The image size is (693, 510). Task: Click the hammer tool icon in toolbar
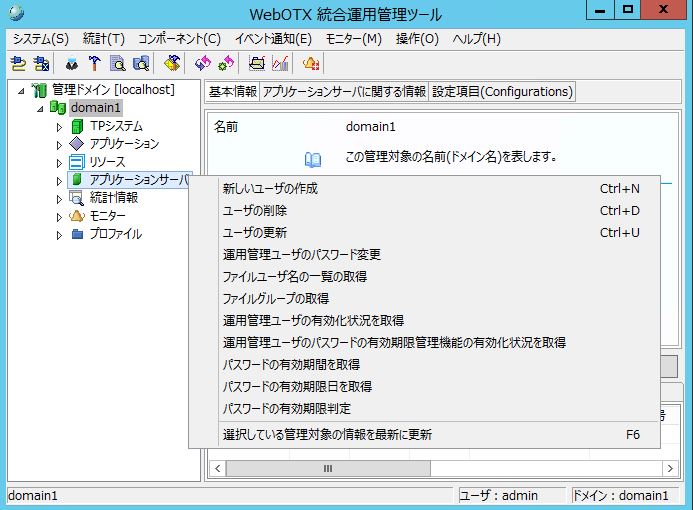[x=95, y=63]
